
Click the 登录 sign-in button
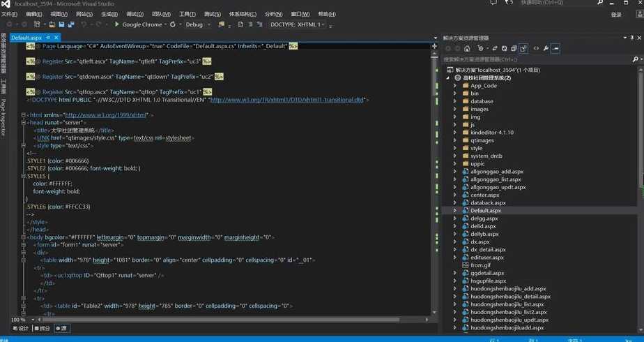[616, 15]
